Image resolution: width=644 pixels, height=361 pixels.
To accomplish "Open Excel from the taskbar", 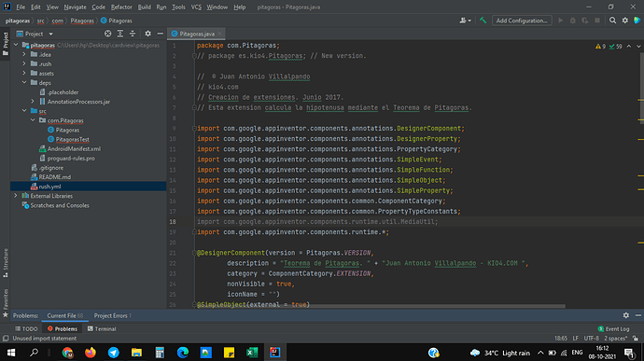I will pyautogui.click(x=252, y=353).
